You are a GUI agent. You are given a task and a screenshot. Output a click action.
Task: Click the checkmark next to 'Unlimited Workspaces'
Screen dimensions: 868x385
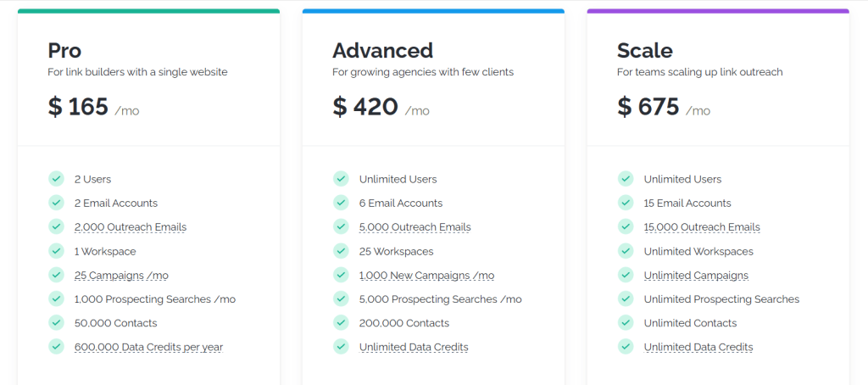point(626,251)
